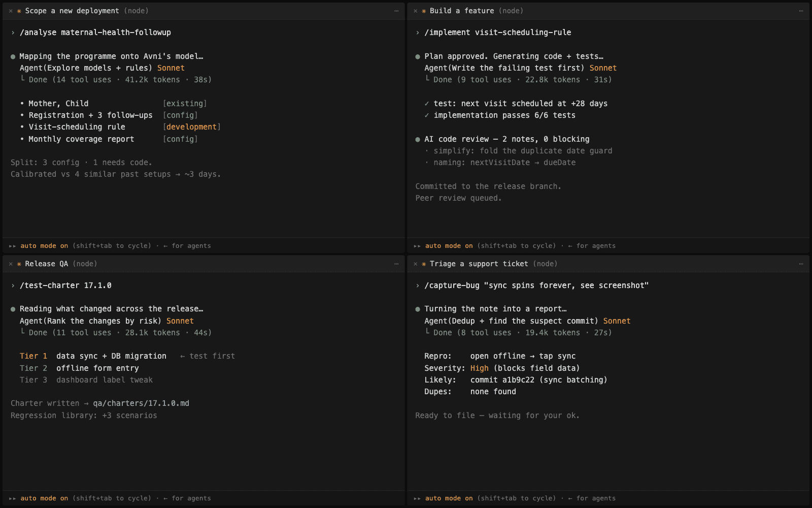Click Sonnet on the Dedup + find the suspect commit line
Screen dimensions: 812x508
tap(617, 321)
